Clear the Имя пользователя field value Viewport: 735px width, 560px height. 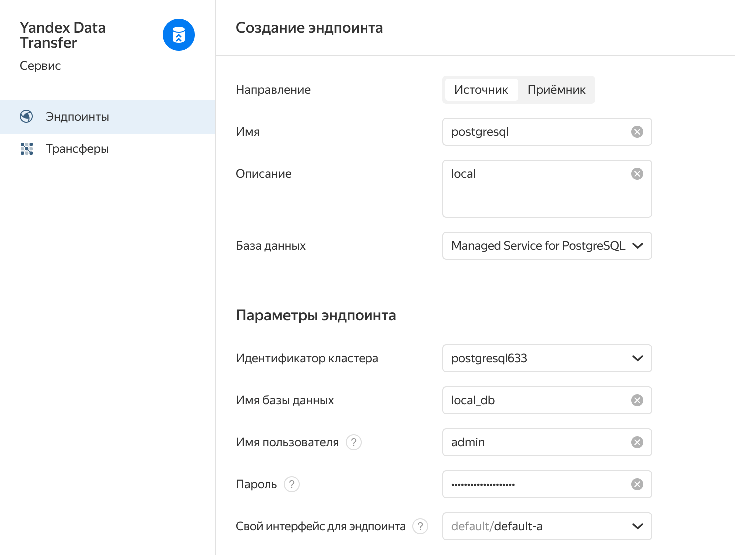point(637,442)
